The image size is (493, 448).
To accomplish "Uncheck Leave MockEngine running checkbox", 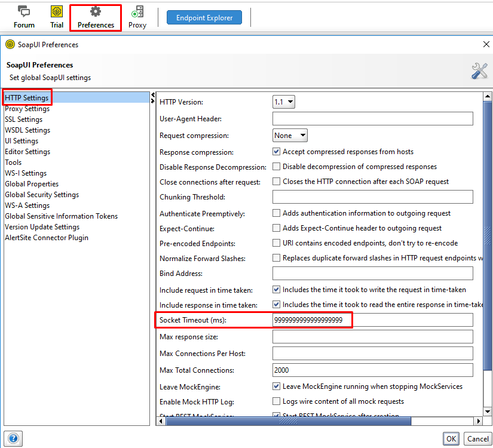I will point(276,386).
